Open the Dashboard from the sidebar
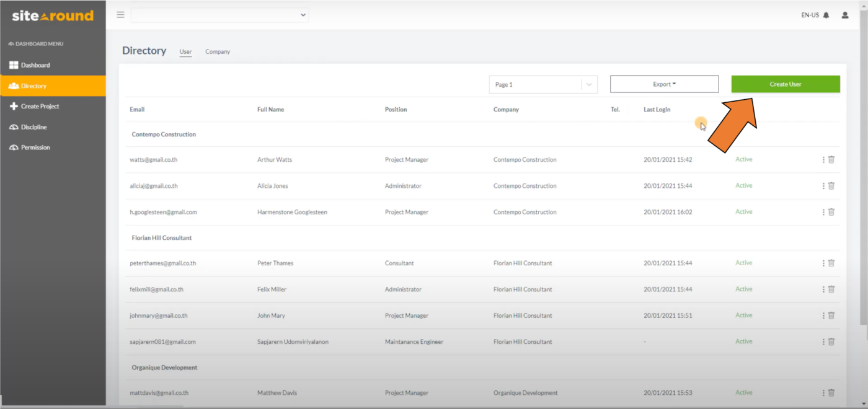868x409 pixels. pyautogui.click(x=35, y=64)
